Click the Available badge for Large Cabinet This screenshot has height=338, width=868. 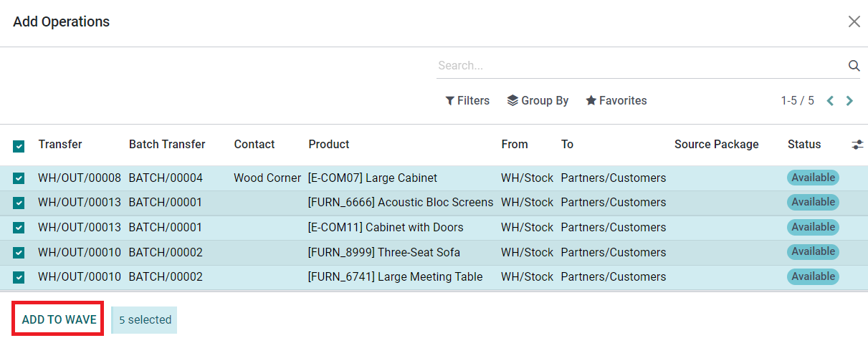(813, 178)
